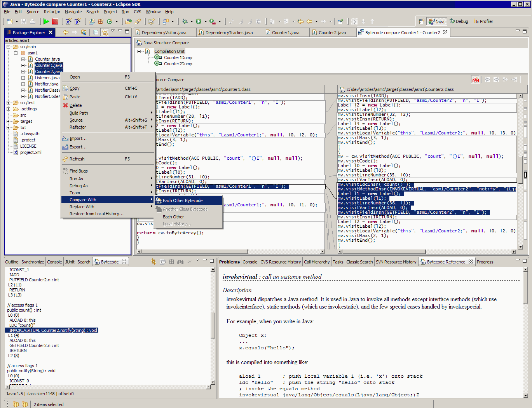Collapse the asm1 package node
This screenshot has height=408, width=532.
(x=16, y=53)
